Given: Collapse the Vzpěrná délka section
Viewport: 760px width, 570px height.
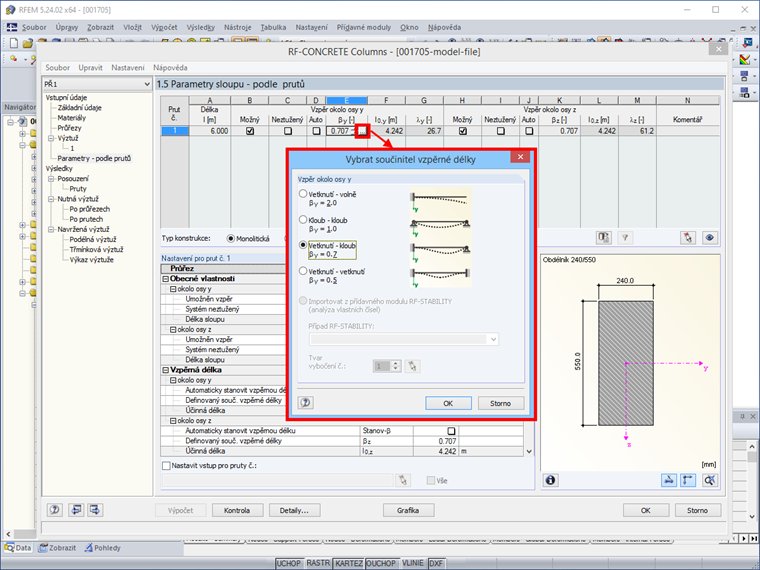Looking at the screenshot, I should click(x=165, y=370).
